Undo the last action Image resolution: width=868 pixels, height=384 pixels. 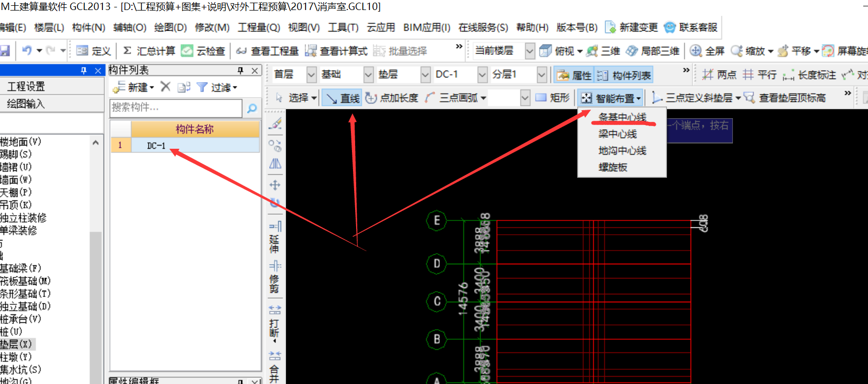click(x=27, y=51)
